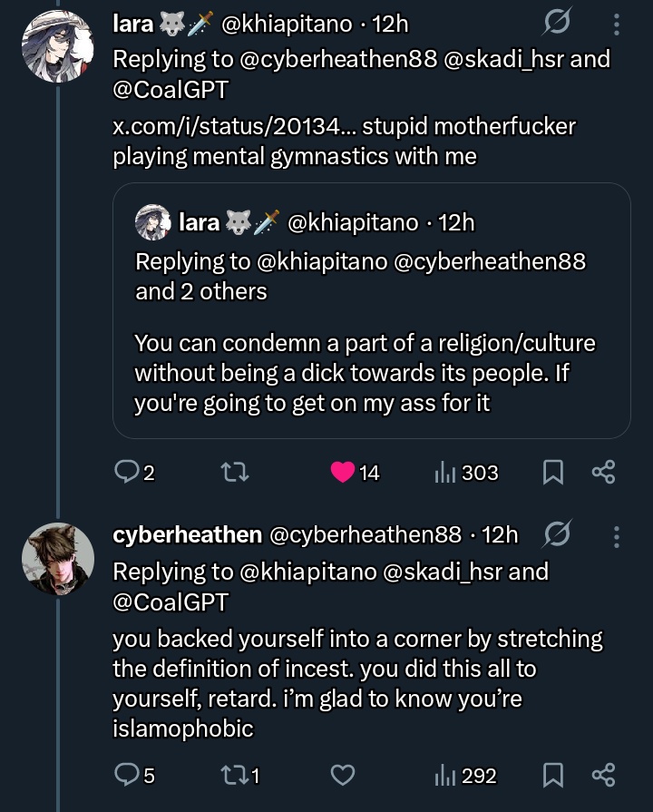Repost lara's tweet

pyautogui.click(x=235, y=472)
